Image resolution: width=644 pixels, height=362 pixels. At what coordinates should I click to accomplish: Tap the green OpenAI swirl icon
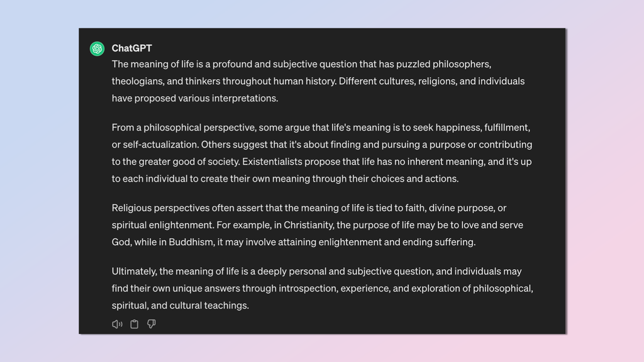96,48
